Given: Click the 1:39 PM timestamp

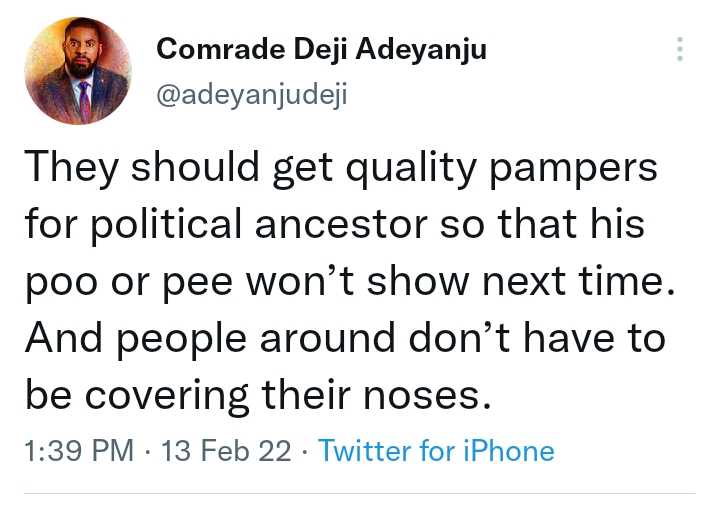Looking at the screenshot, I should coord(77,451).
